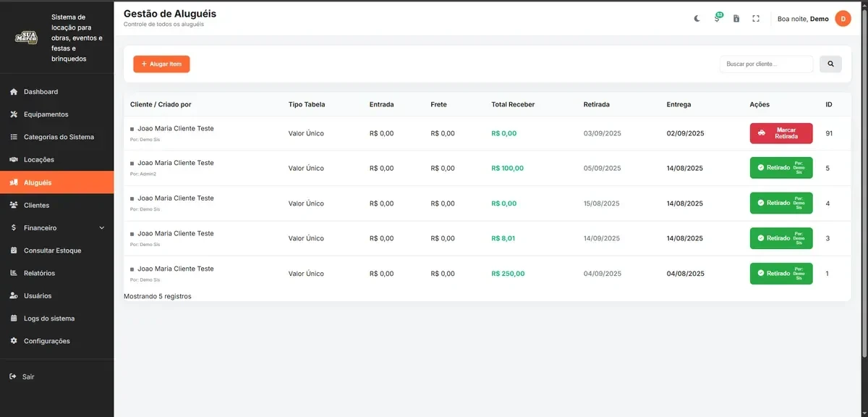Click the 03/09/2025 retirada date
Image resolution: width=868 pixels, height=417 pixels.
pyautogui.click(x=602, y=133)
